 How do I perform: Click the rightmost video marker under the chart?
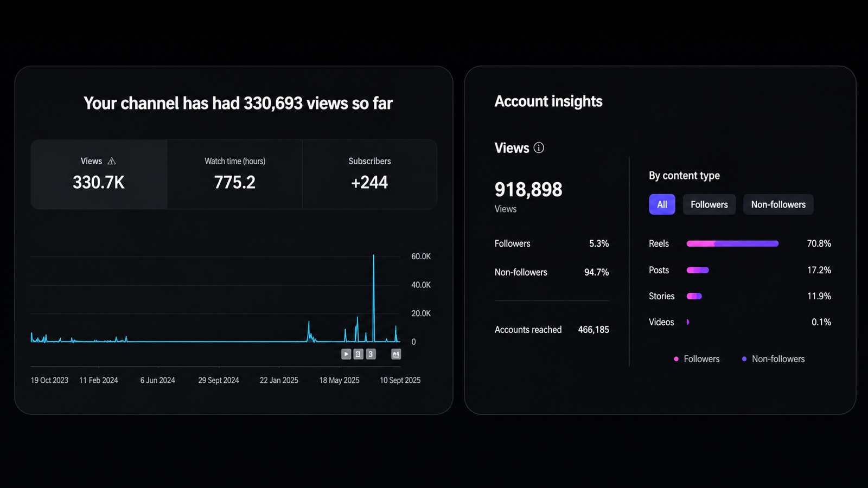click(x=396, y=354)
